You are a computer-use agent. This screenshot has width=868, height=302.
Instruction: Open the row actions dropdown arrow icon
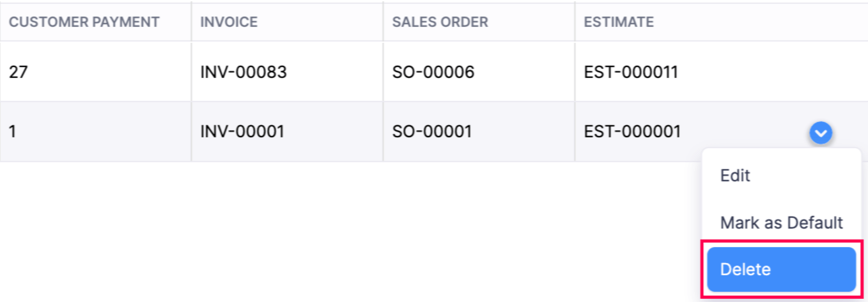tap(821, 133)
